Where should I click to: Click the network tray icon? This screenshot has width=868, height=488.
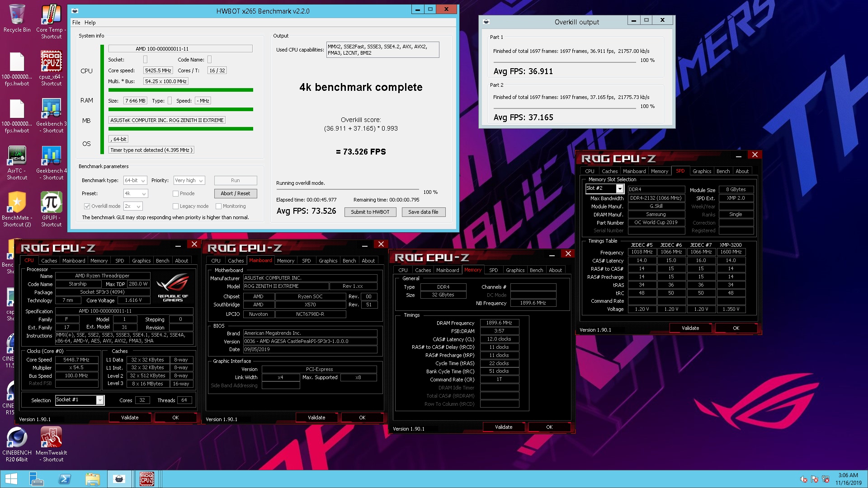coord(826,479)
